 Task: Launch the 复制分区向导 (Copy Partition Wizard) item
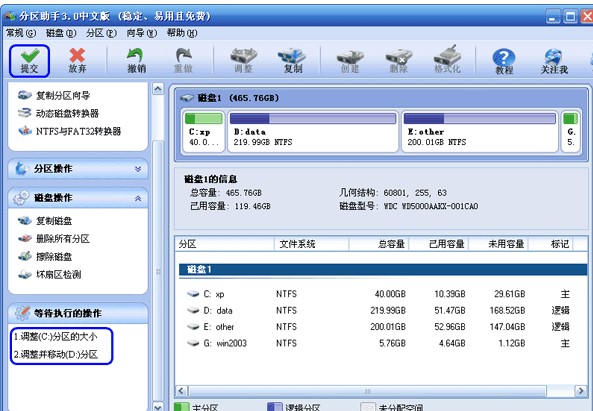[54, 95]
